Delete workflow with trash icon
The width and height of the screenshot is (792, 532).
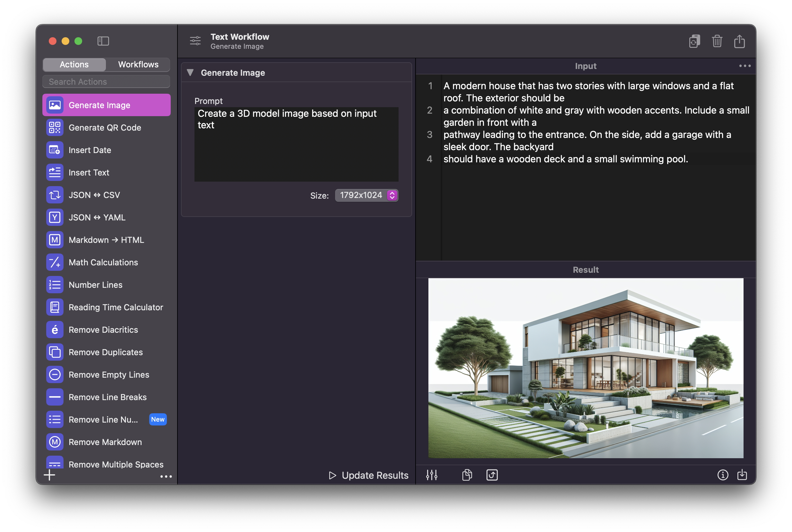pyautogui.click(x=717, y=41)
